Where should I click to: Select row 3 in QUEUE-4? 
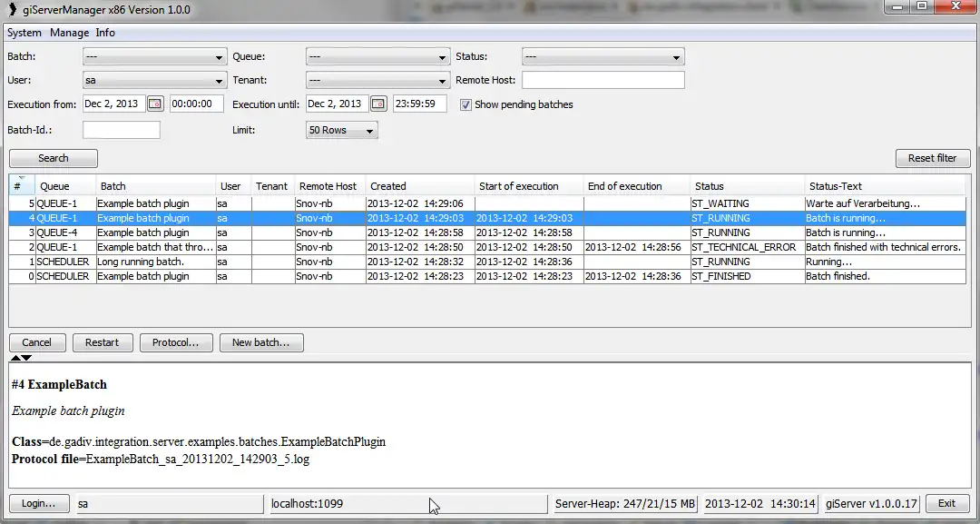(x=487, y=232)
